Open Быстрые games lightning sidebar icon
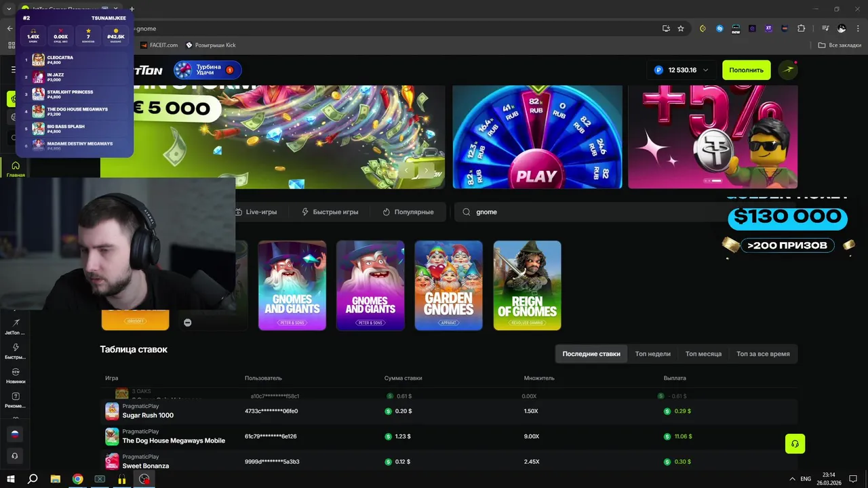The width and height of the screenshot is (868, 488). click(x=15, y=351)
